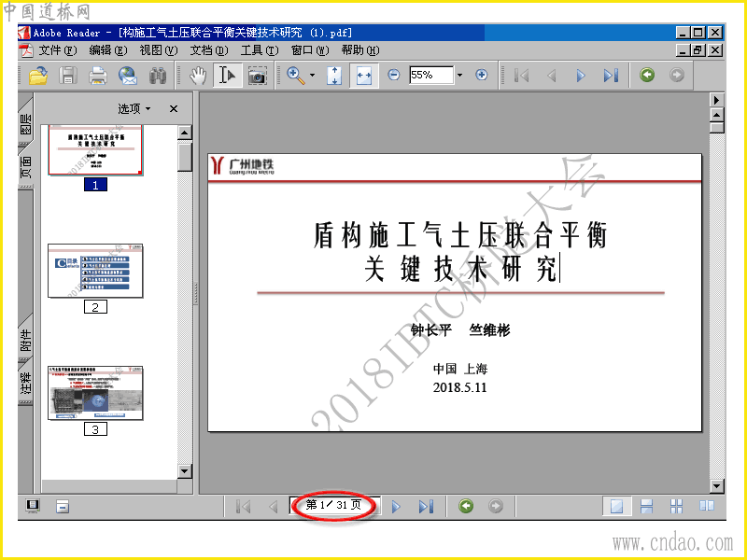Email the document using the globe envelope icon
The image size is (747, 560).
(x=128, y=76)
